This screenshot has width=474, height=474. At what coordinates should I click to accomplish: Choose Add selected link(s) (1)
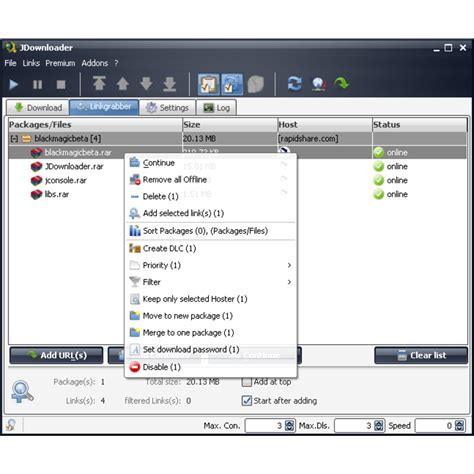(x=211, y=213)
